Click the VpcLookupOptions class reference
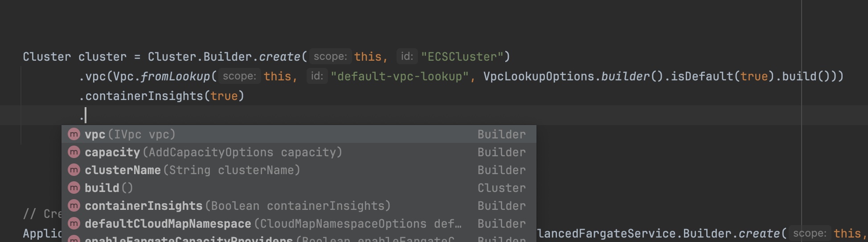 (539, 76)
